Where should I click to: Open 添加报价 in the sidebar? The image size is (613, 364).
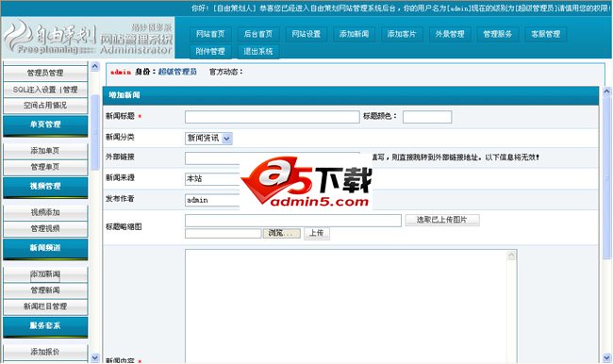coord(45,353)
